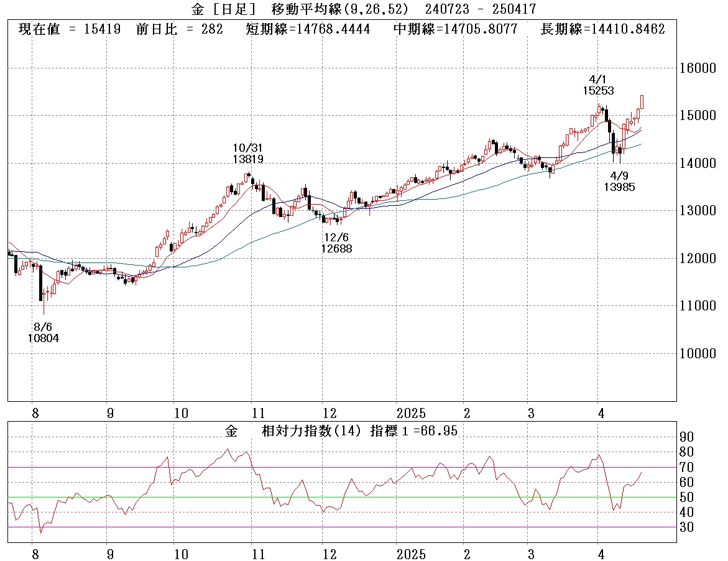Select the 30 label on RSI axis
This screenshot has height=561, width=728.
click(687, 527)
